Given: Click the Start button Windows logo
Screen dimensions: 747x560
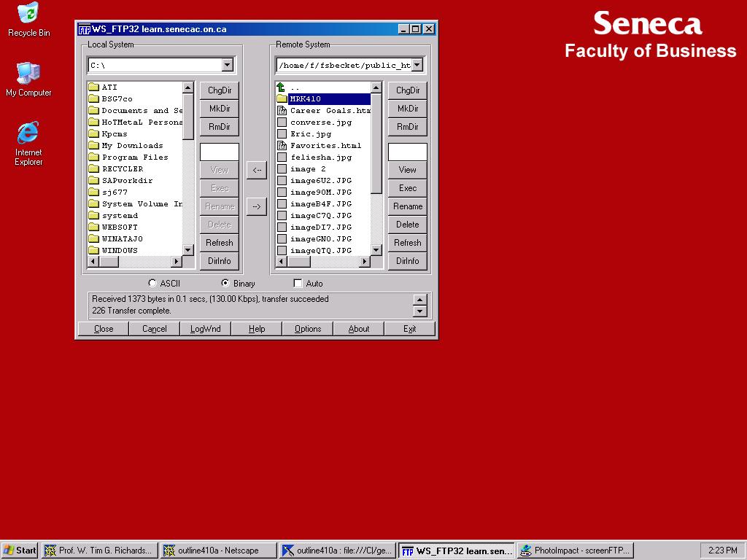Looking at the screenshot, I should (9, 550).
